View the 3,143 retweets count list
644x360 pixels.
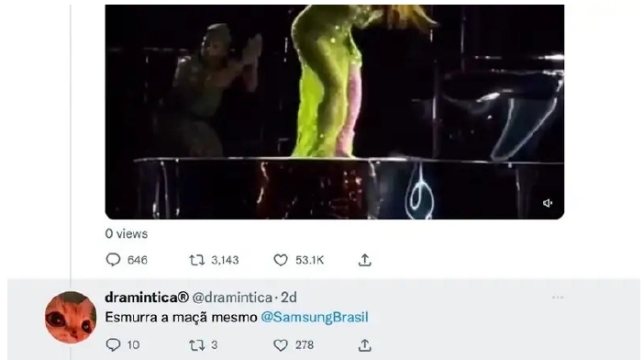[x=225, y=260]
